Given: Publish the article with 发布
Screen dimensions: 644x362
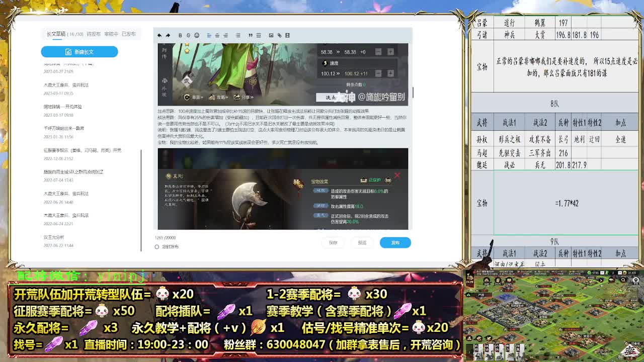Looking at the screenshot, I should pos(395,242).
